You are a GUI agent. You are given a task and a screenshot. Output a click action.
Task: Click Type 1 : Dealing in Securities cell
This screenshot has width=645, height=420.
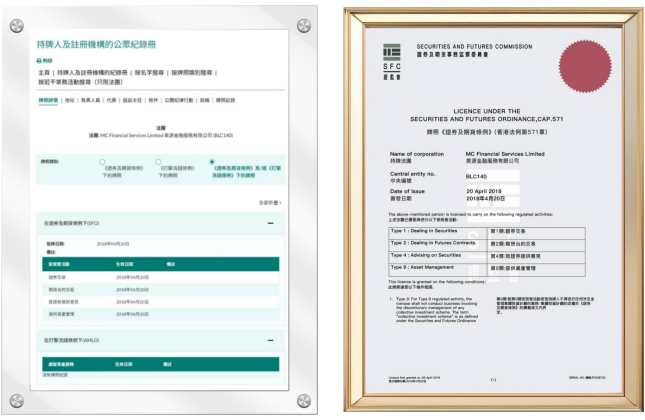[438, 233]
